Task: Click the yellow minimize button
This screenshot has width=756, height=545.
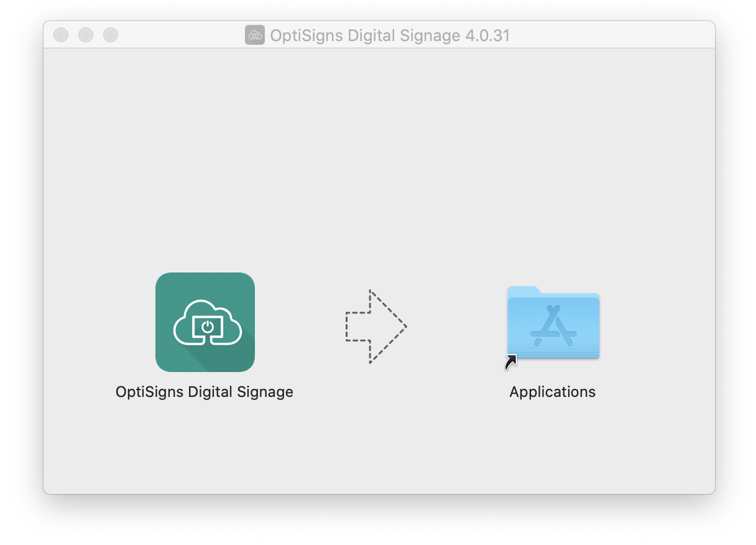Action: tap(85, 35)
